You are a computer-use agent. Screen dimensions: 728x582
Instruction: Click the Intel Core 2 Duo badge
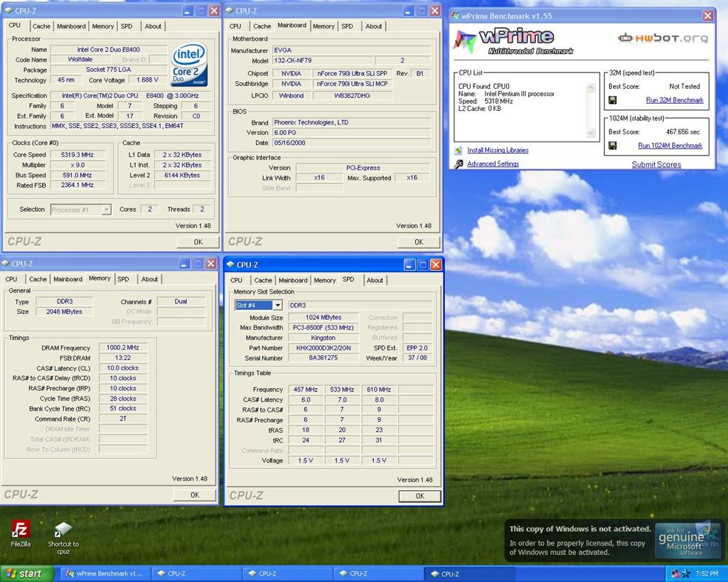pyautogui.click(x=189, y=65)
